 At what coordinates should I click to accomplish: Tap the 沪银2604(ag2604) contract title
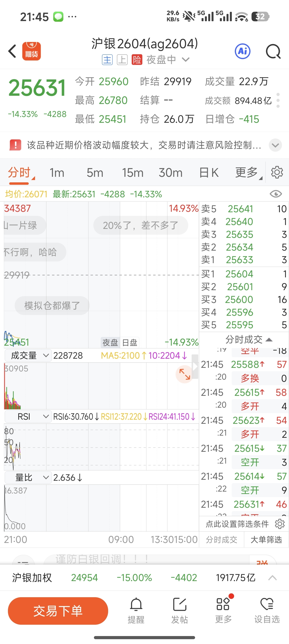pyautogui.click(x=145, y=44)
